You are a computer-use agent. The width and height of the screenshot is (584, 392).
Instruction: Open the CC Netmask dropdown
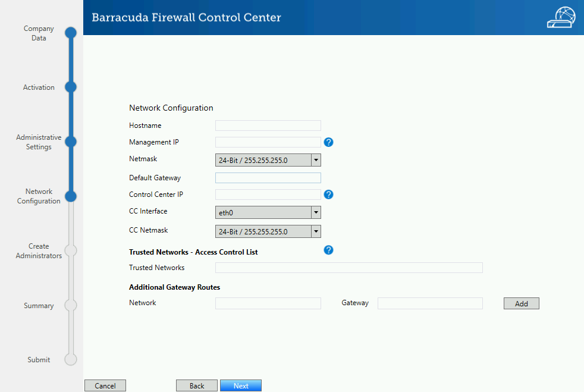point(268,231)
